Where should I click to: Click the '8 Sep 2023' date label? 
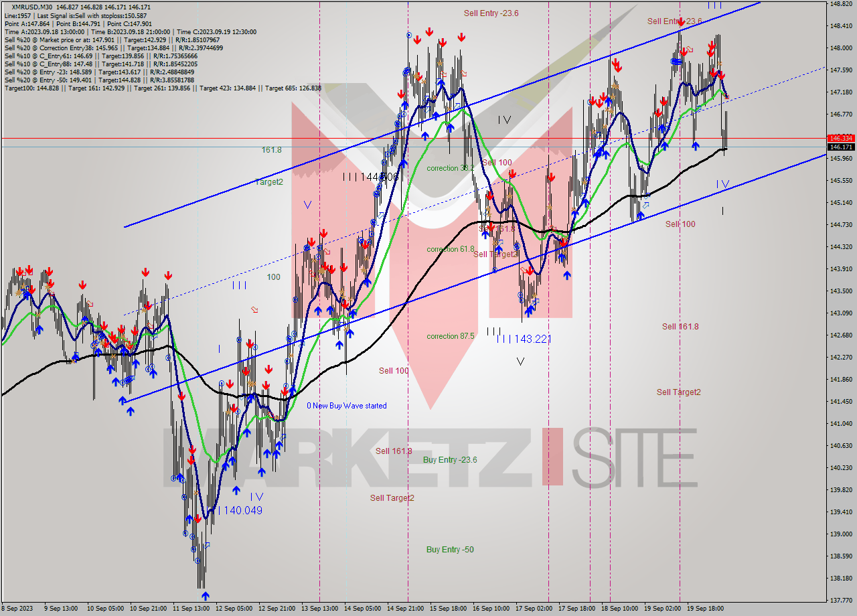coord(17,609)
